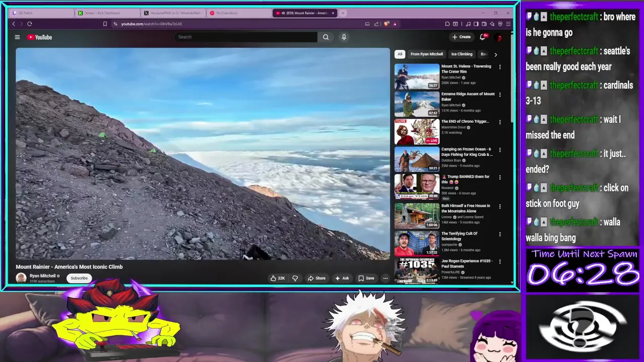Click into the YouTube search field
This screenshot has width=644, height=362.
click(x=246, y=37)
